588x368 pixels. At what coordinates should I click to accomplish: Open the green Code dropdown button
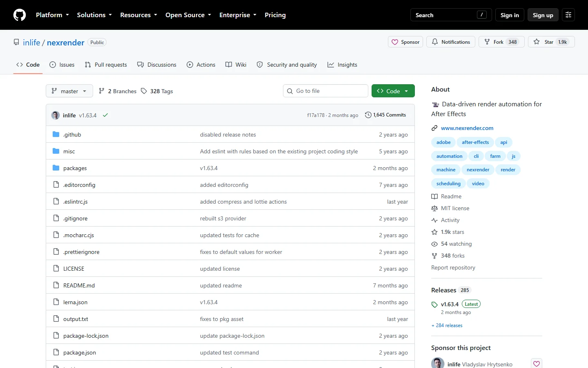[x=393, y=91]
